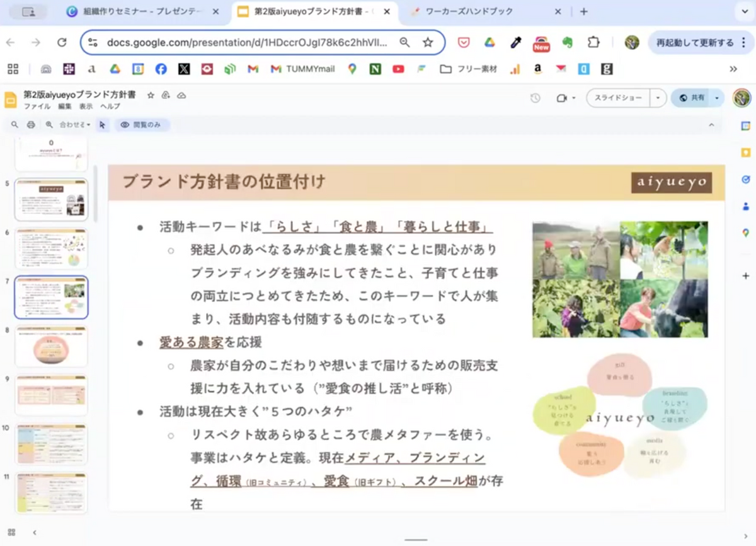
Task: Collapse the filmstrip panel with the arrow
Action: [x=34, y=532]
